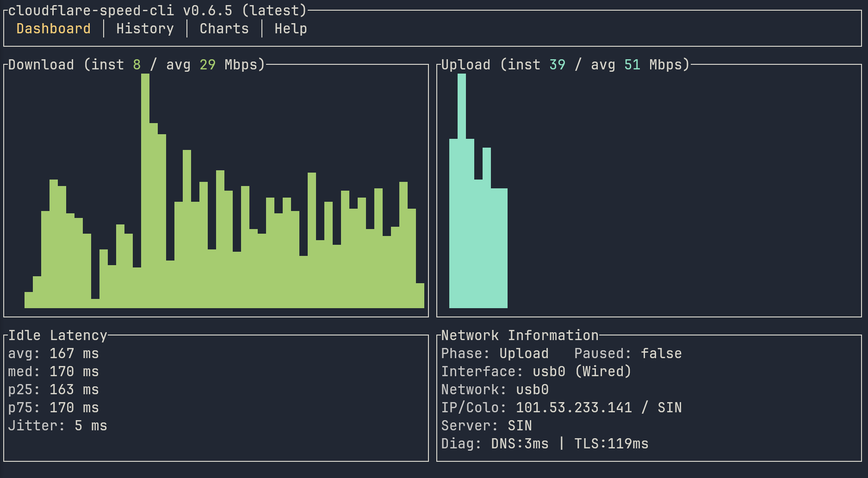Click the Interface: usb0 (Wired) line
The height and width of the screenshot is (478, 868).
[536, 372]
